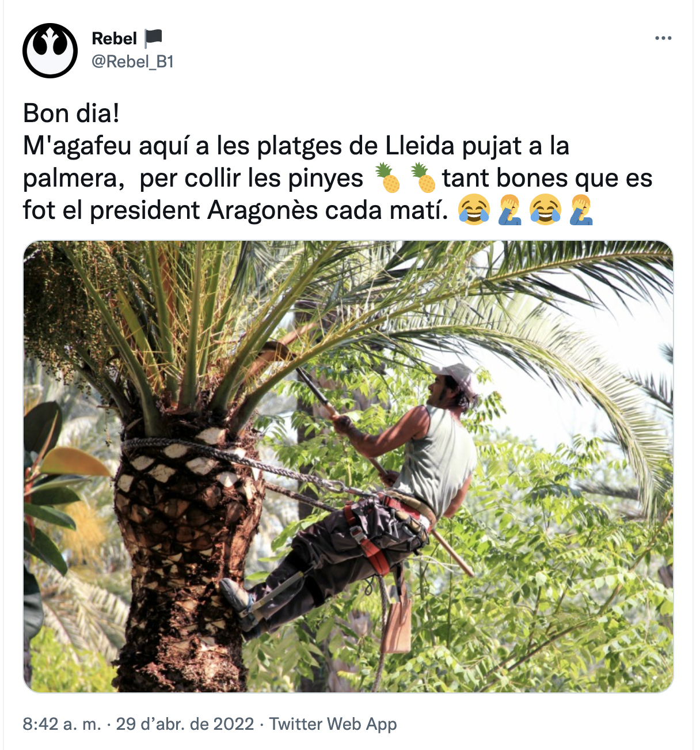Click the second pineapple emoji in tweet
700x750 pixels.
click(423, 178)
